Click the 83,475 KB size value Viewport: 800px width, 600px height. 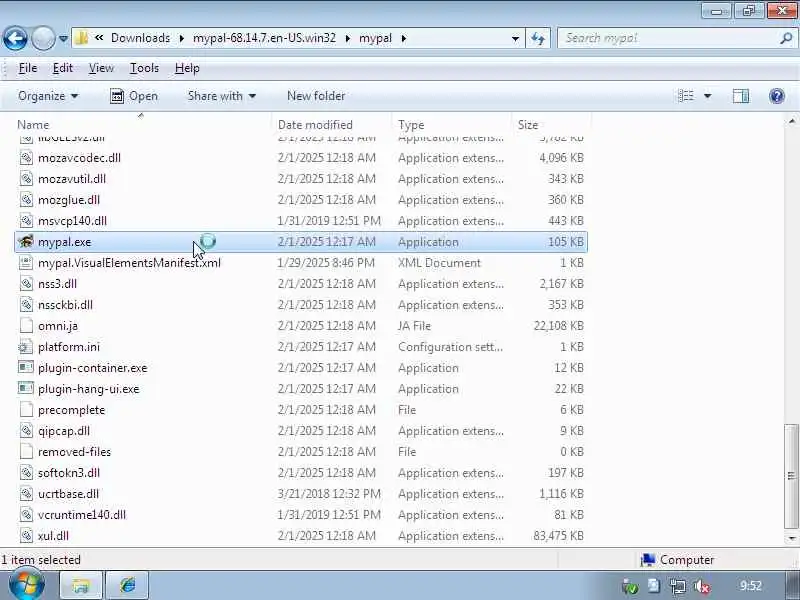[x=558, y=536]
